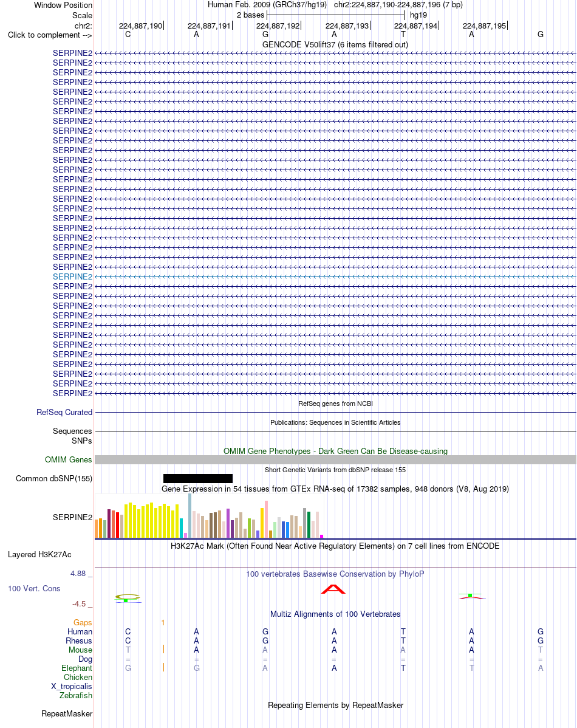Click the RefSeq genes from NCBI title
This screenshot has height=728, width=577.
pyautogui.click(x=335, y=403)
